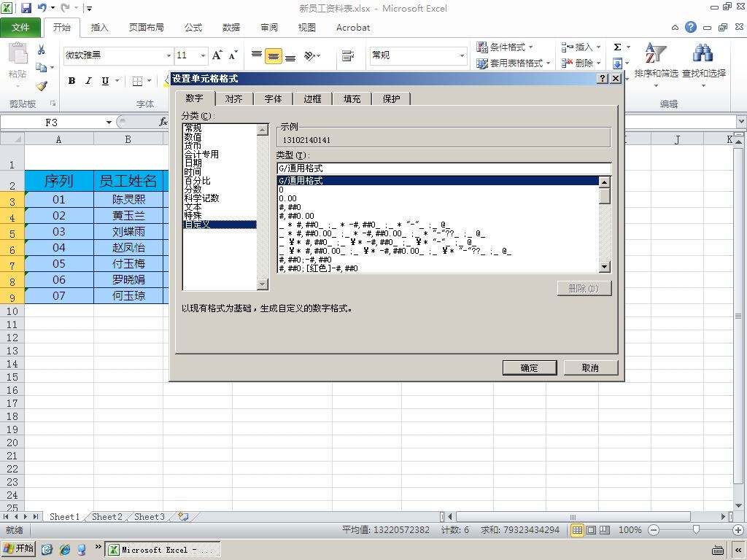This screenshot has width=747, height=560.
Task: Click the zoom slider handle
Action: [696, 529]
